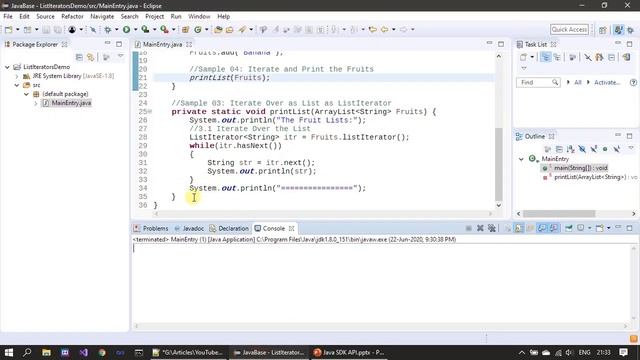This screenshot has height=360, width=640.
Task: Collapse the src folder node
Action: point(17,85)
